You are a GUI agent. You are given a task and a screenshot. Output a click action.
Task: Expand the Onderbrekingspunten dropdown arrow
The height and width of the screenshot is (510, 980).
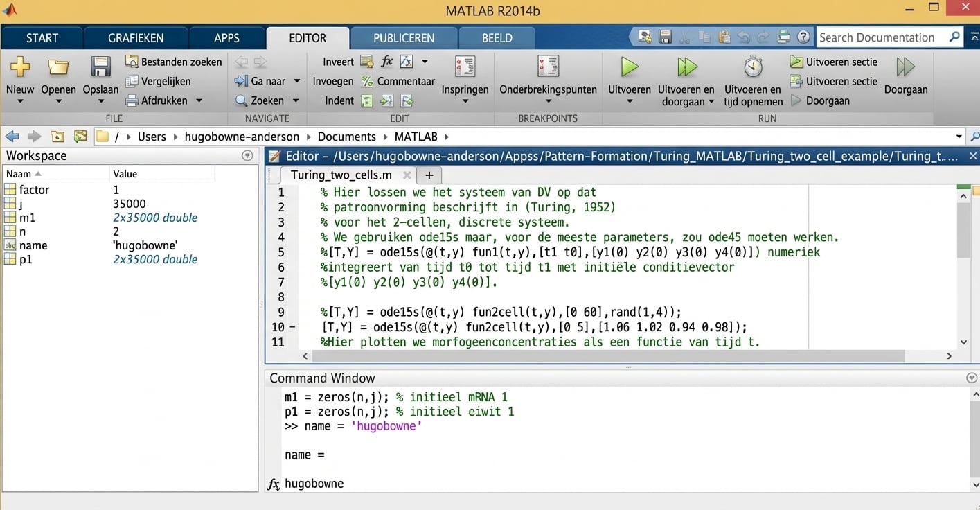pyautogui.click(x=548, y=102)
